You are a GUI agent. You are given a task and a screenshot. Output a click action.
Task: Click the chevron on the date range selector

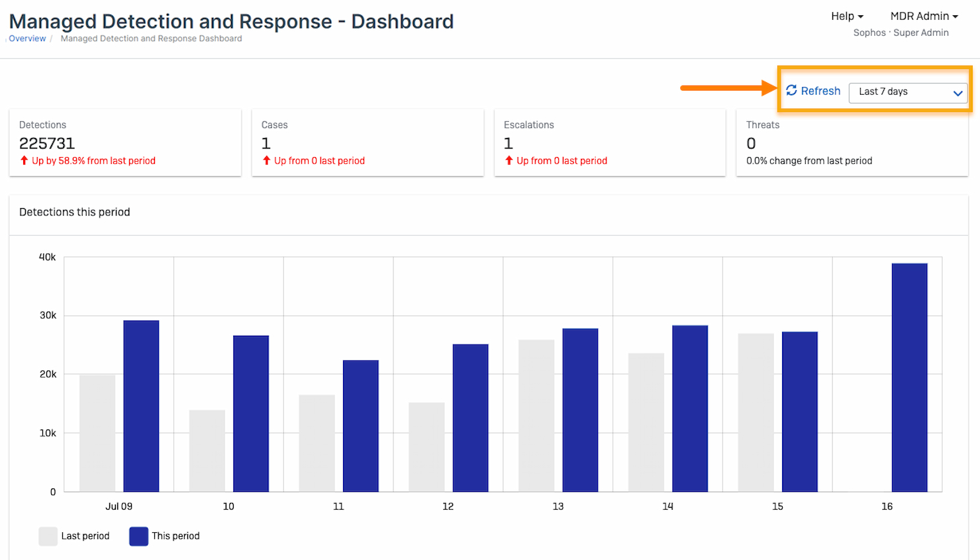click(958, 93)
